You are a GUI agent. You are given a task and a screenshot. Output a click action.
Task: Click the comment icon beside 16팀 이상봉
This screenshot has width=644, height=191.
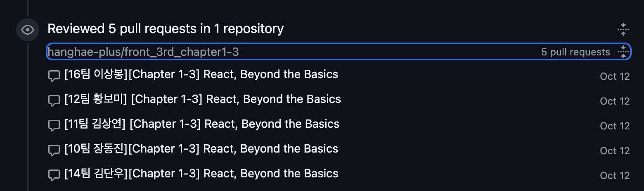tap(54, 76)
